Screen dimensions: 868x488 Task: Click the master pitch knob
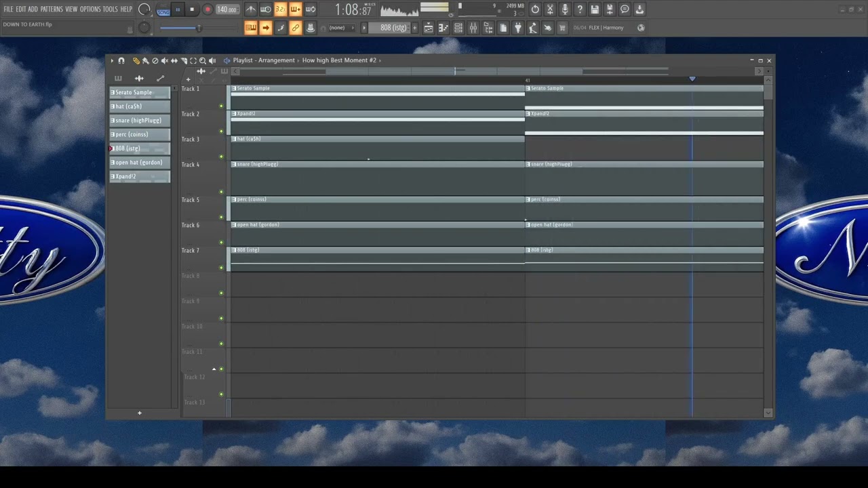[144, 27]
